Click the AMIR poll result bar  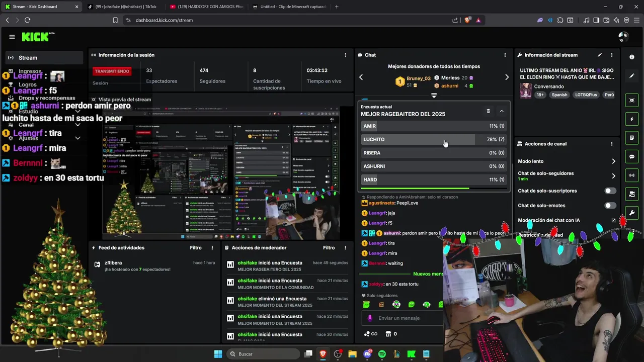pyautogui.click(x=434, y=126)
